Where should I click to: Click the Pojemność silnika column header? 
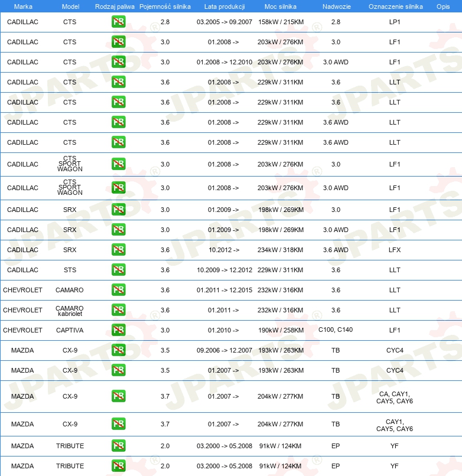(x=165, y=6)
